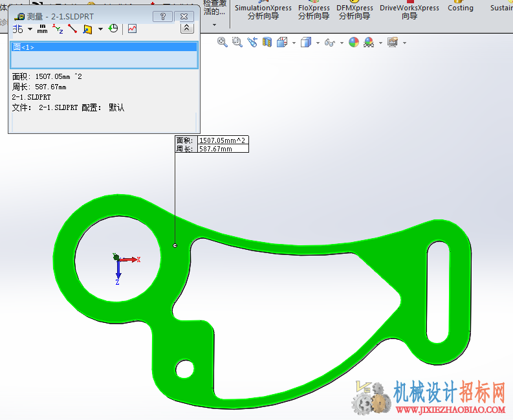Click Section View icon

coord(267,42)
